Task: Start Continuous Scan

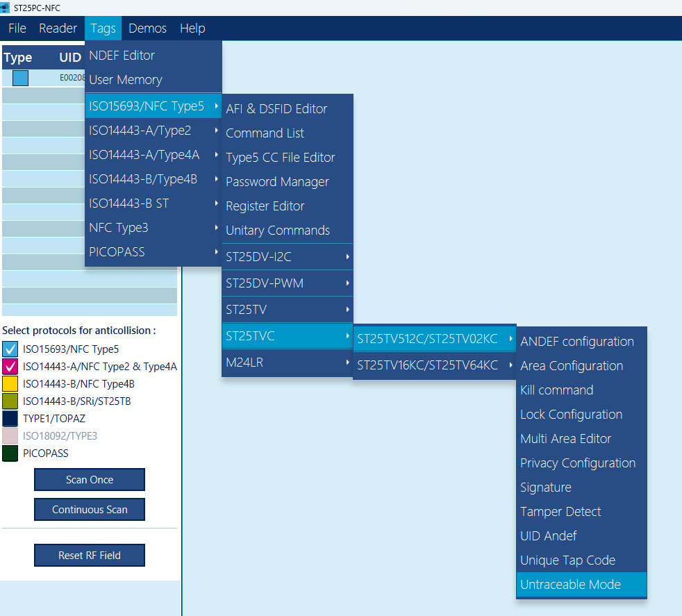Action: [90, 510]
